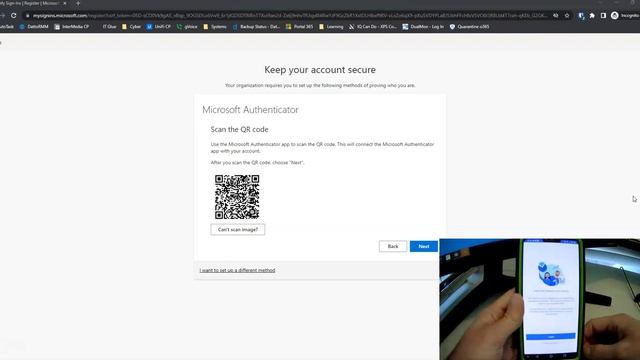This screenshot has width=640, height=360.
Task: Open the Learning bookmarks folder
Action: pos(331,27)
